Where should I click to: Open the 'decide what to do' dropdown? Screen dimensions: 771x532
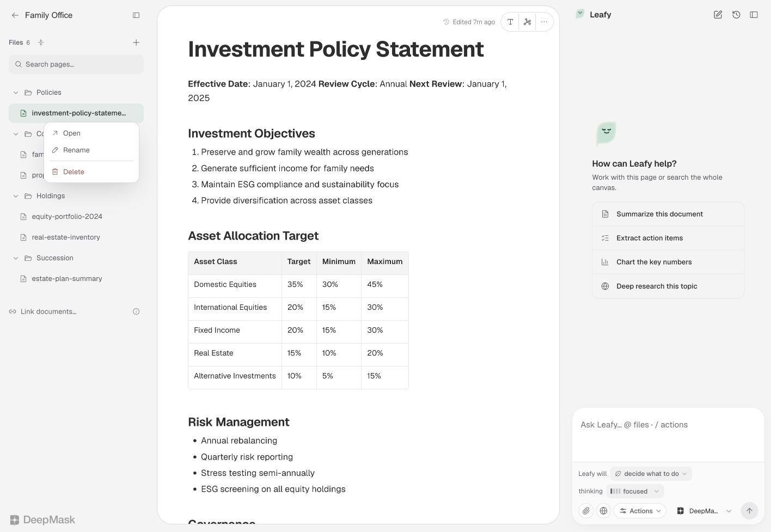[651, 474]
